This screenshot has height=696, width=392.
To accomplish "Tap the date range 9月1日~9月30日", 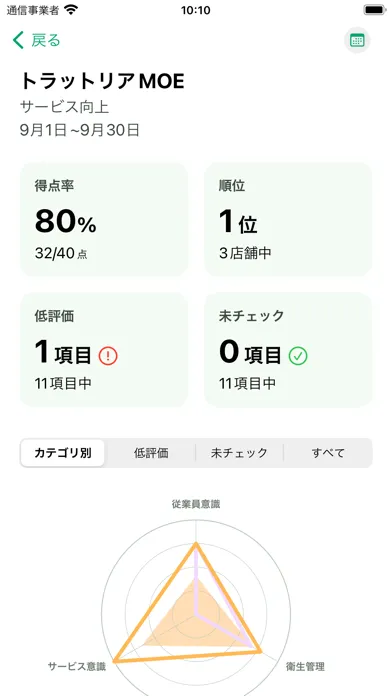I will [x=80, y=130].
